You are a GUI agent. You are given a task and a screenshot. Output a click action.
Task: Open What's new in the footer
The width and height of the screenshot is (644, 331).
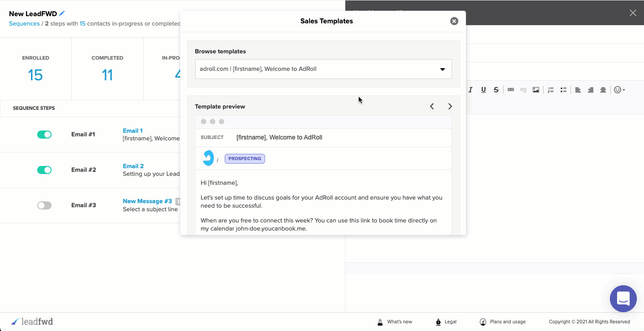(x=400, y=322)
